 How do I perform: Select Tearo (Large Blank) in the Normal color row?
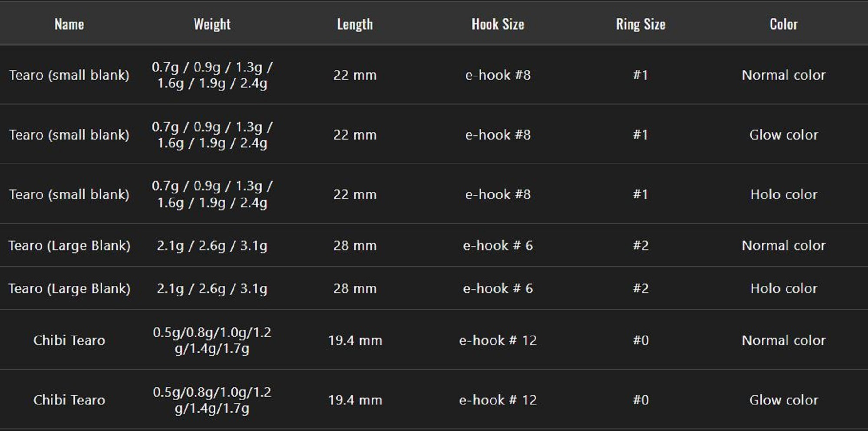coord(69,245)
